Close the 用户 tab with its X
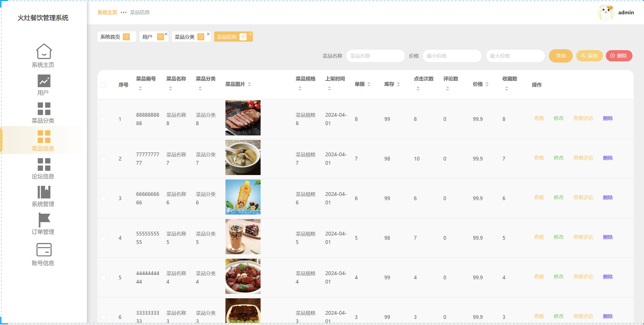The image size is (644, 325). point(166,34)
